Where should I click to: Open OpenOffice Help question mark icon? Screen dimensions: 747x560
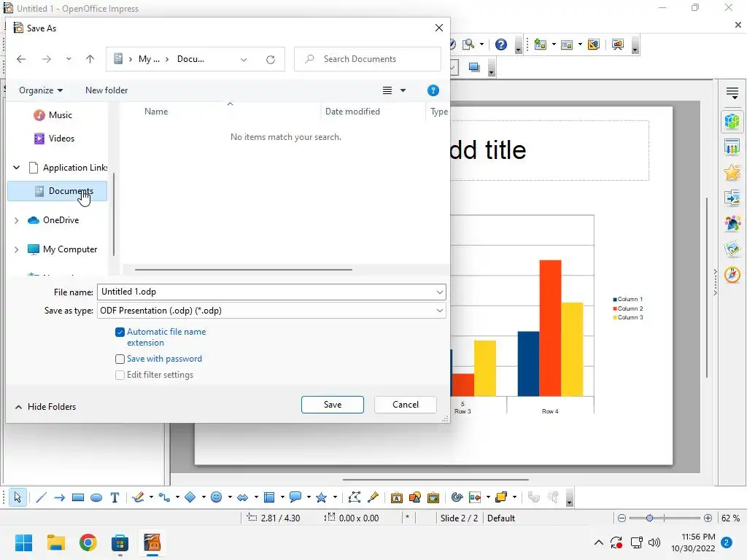coord(500,44)
